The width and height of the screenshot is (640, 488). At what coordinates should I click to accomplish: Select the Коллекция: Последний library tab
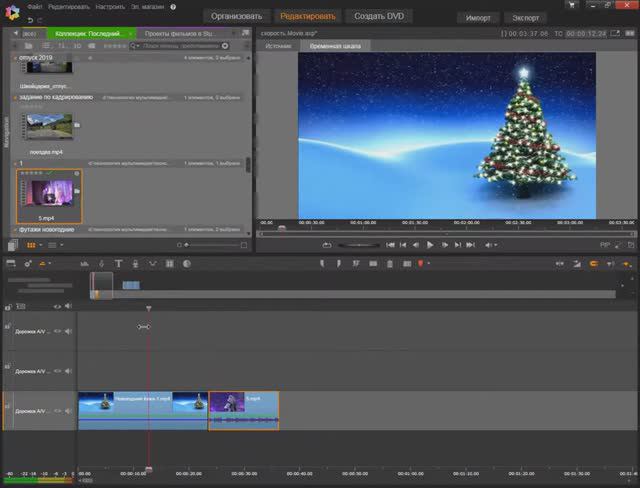coord(87,33)
